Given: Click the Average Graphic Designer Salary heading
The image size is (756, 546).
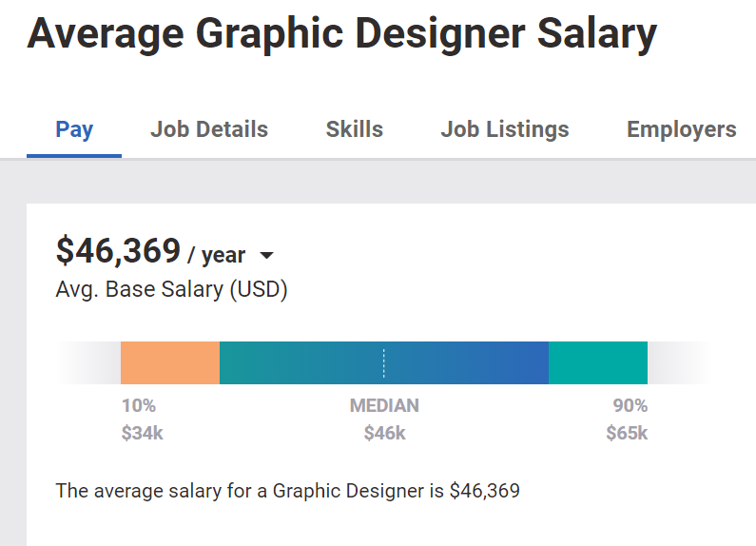Looking at the screenshot, I should point(341,33).
